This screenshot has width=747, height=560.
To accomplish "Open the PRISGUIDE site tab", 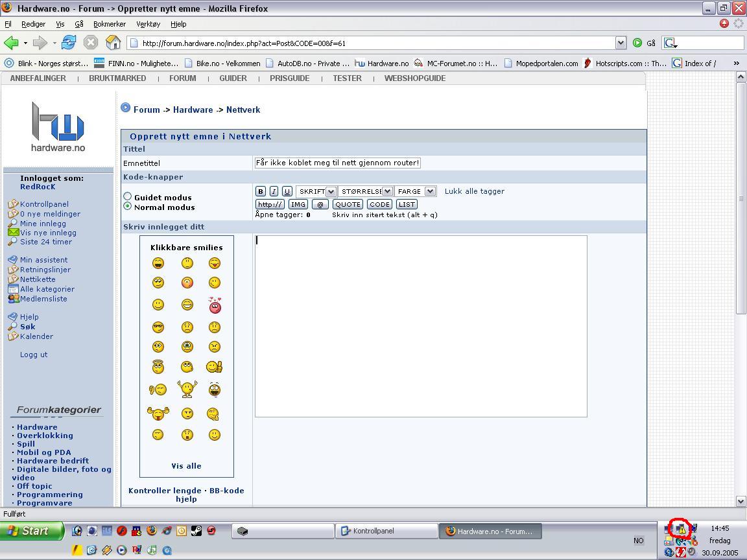I will [x=290, y=78].
